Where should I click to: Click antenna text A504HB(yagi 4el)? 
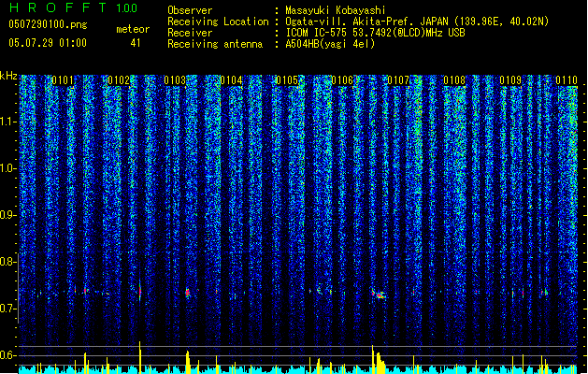330,44
